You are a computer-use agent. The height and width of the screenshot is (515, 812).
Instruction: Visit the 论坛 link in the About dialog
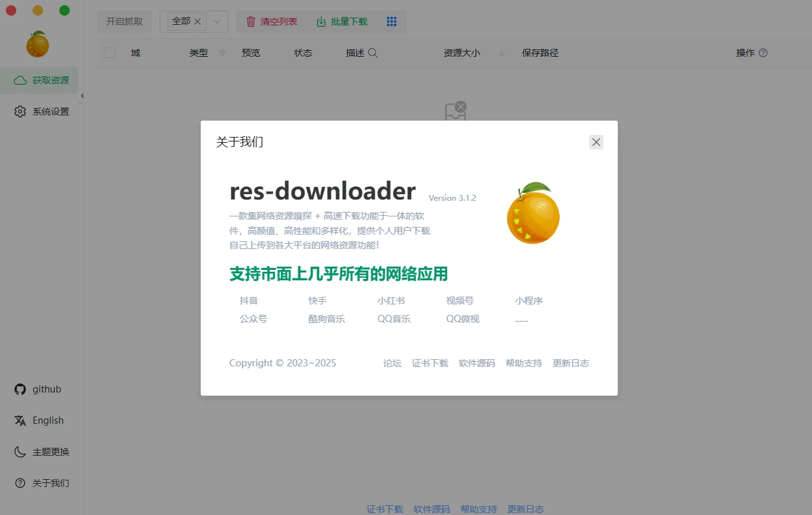(392, 363)
